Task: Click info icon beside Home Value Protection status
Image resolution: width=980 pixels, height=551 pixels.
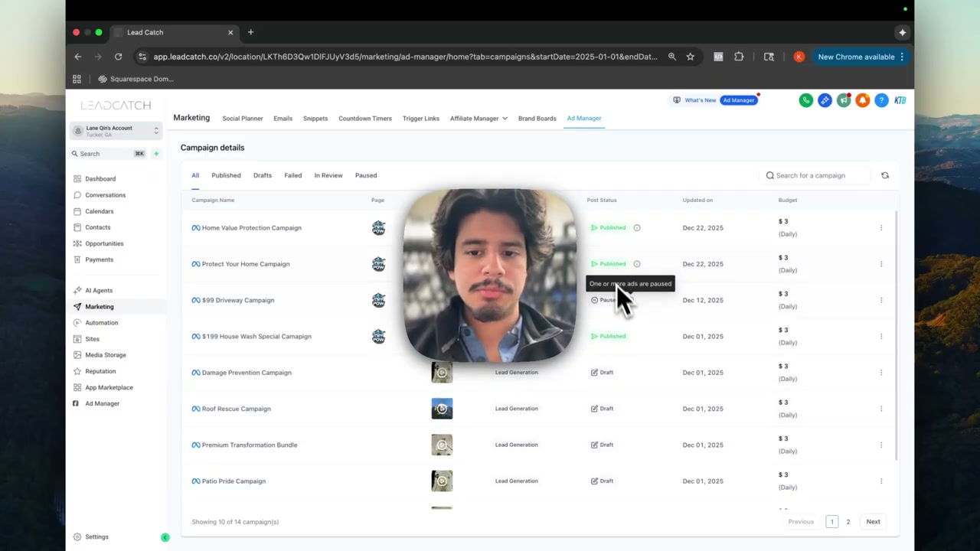Action: [x=637, y=228]
